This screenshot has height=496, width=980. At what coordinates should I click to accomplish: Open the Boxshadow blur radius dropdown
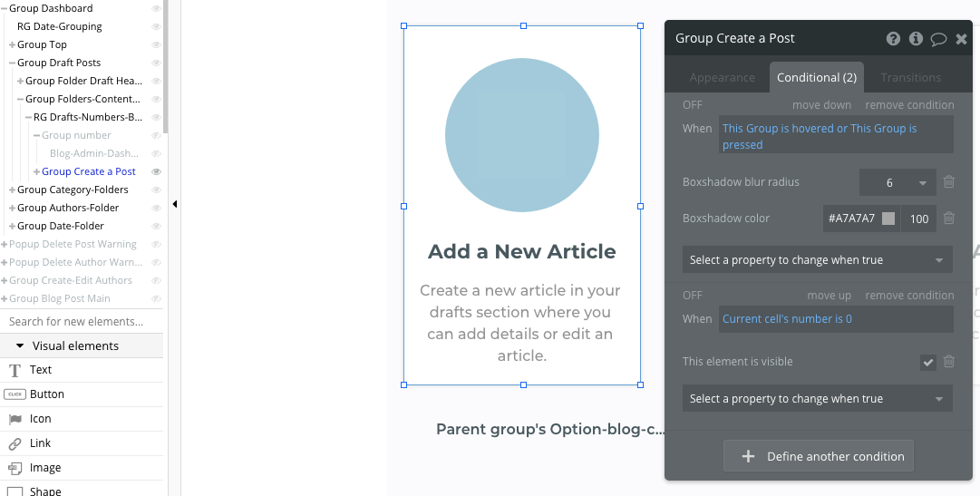(898, 182)
